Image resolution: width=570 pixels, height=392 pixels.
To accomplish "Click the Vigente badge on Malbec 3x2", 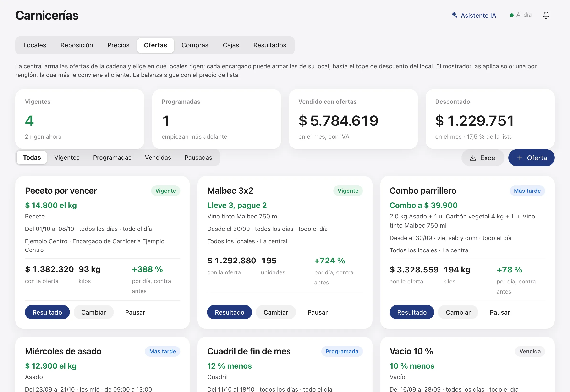I will click(348, 191).
